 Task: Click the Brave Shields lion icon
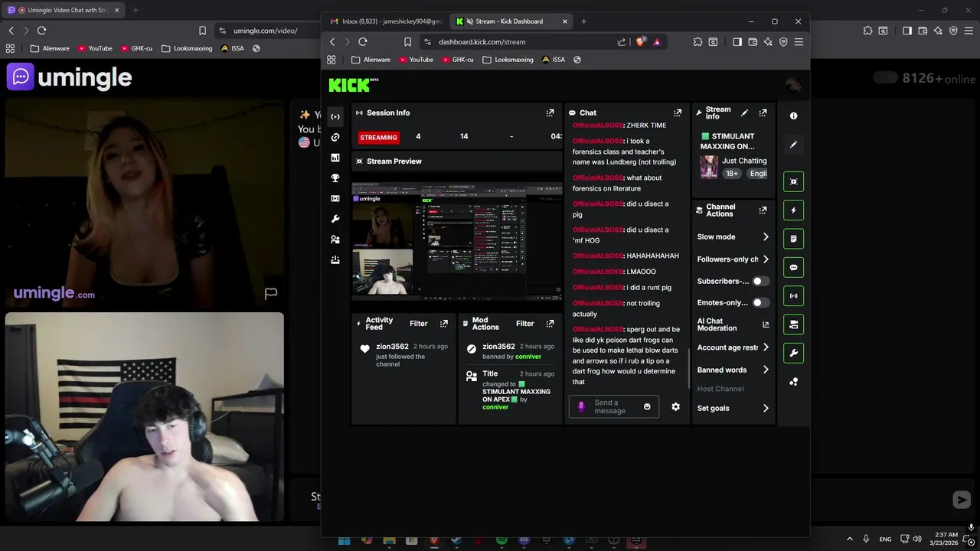pyautogui.click(x=641, y=42)
